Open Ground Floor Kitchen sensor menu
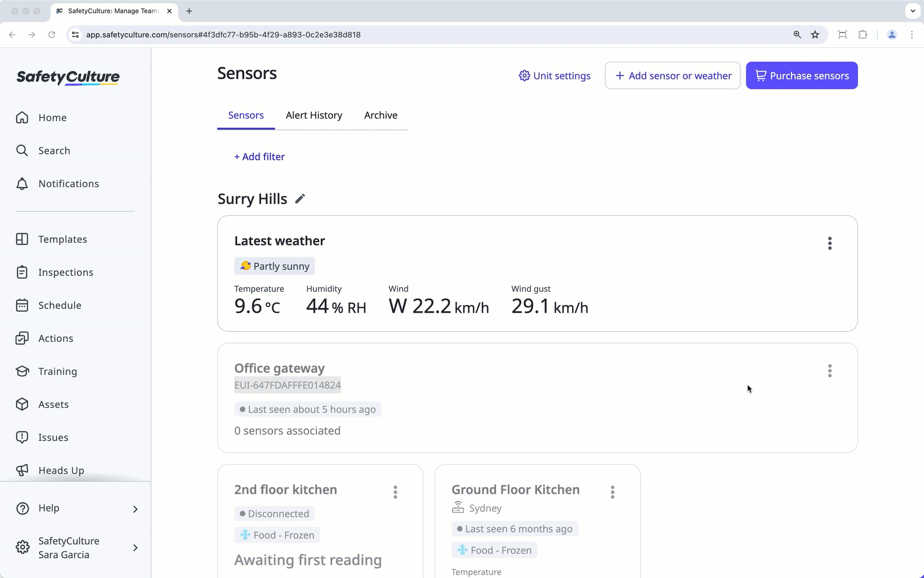This screenshot has height=578, width=924. pos(613,492)
